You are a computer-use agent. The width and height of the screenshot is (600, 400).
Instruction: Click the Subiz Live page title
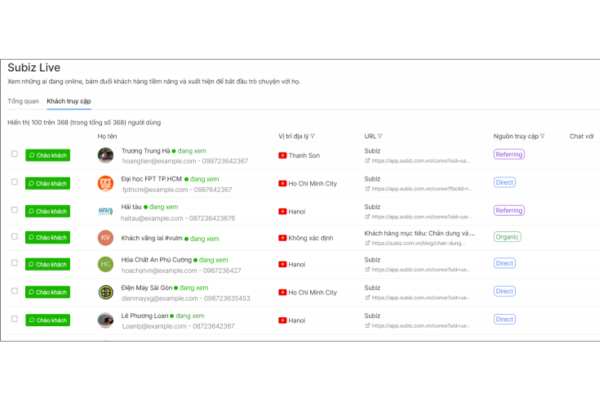coord(34,68)
